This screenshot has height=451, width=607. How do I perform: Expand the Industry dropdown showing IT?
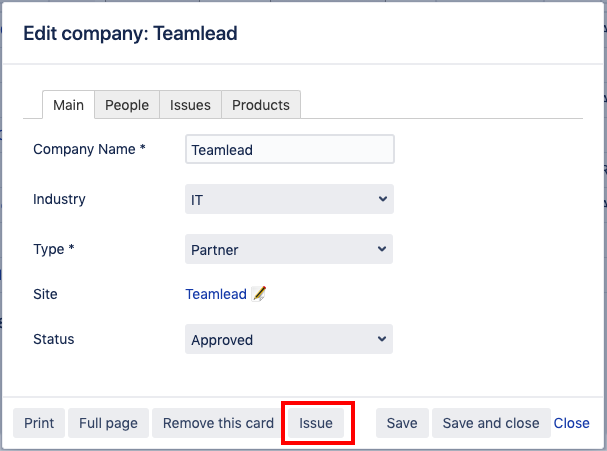[289, 200]
